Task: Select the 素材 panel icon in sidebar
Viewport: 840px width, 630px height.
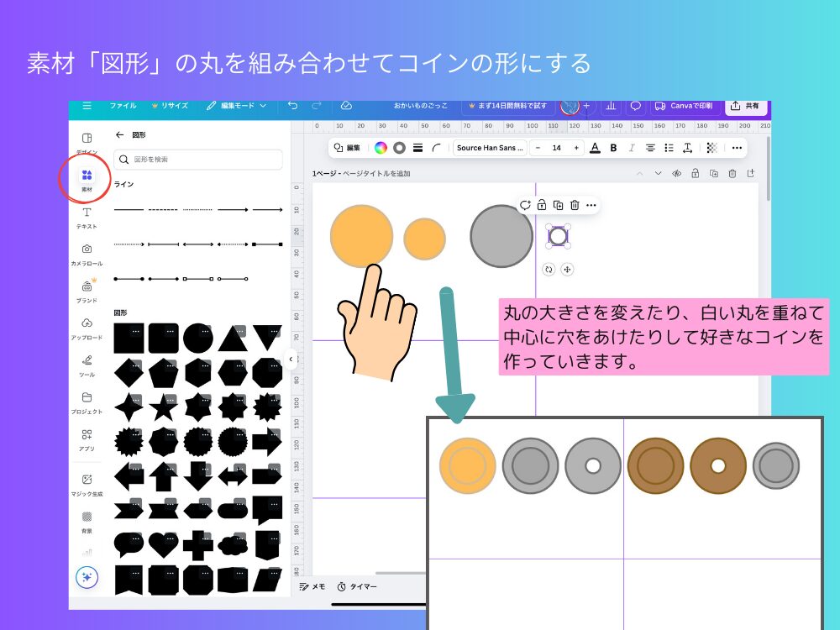Action: coord(86,179)
